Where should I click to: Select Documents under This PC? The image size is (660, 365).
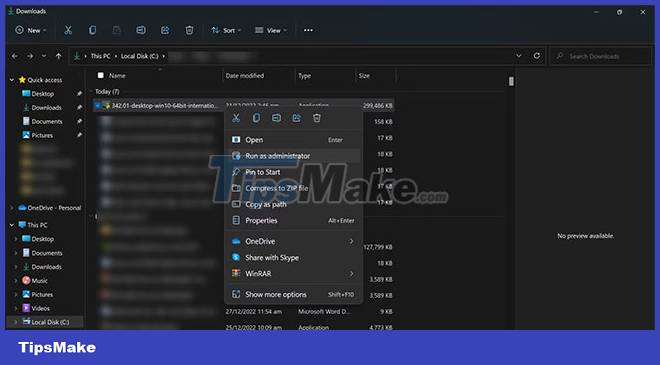[47, 253]
